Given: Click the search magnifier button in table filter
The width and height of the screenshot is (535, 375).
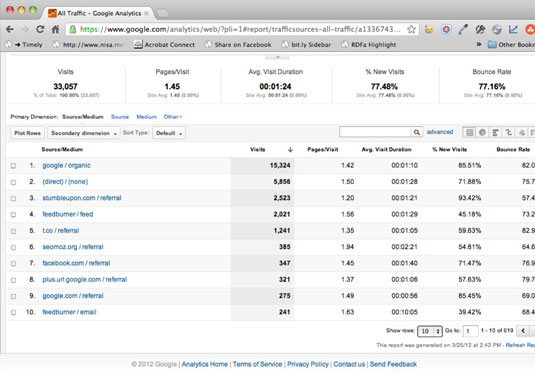Looking at the screenshot, I should pyautogui.click(x=417, y=132).
